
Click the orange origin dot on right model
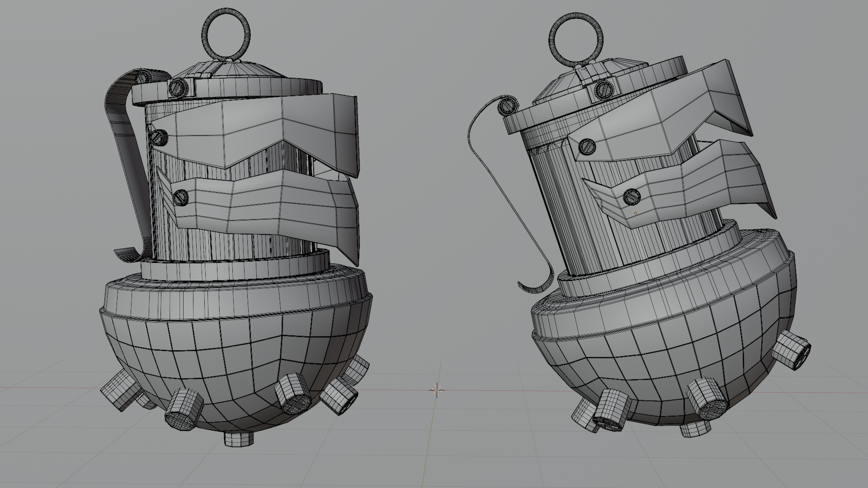coord(635,213)
